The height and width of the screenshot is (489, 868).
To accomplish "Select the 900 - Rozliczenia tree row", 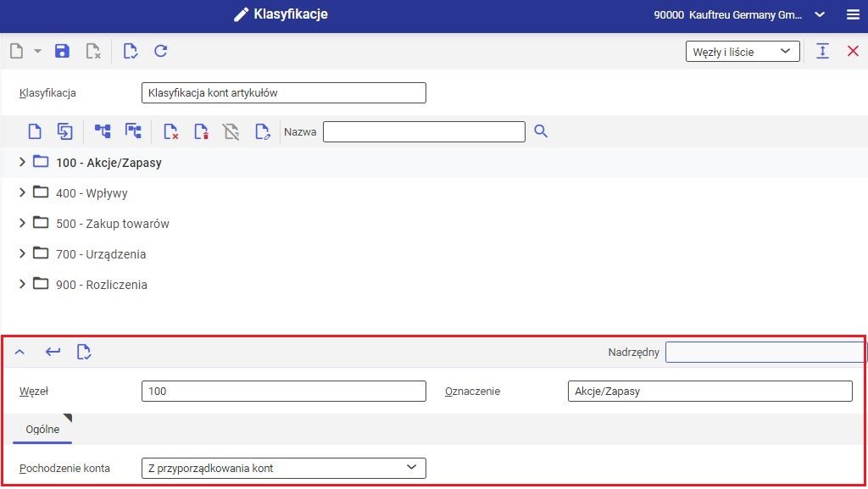I will click(x=434, y=284).
